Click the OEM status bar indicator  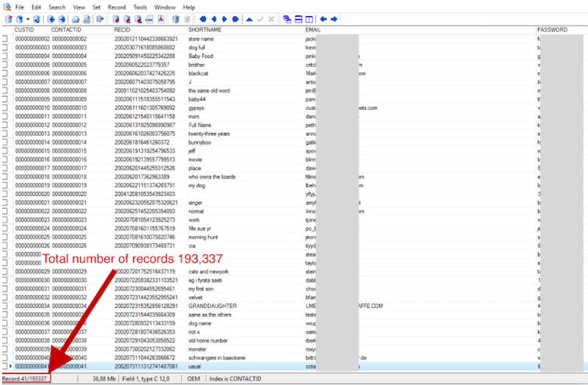(x=193, y=378)
